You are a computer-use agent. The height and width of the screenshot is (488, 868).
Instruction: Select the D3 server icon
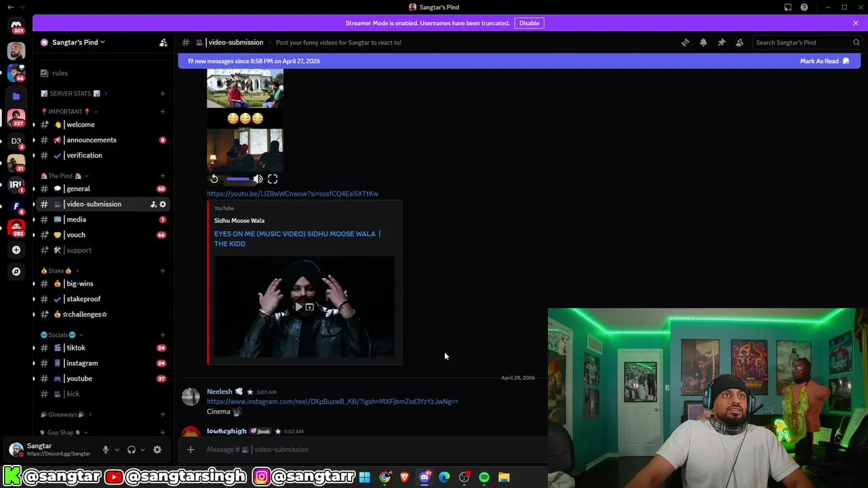16,141
